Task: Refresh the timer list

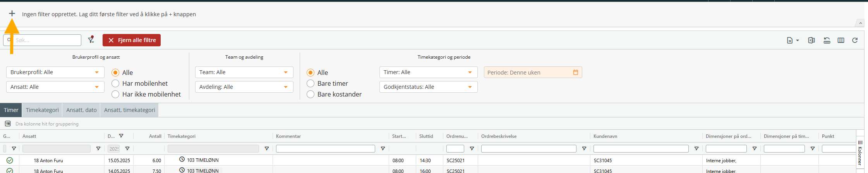Action: pyautogui.click(x=855, y=40)
